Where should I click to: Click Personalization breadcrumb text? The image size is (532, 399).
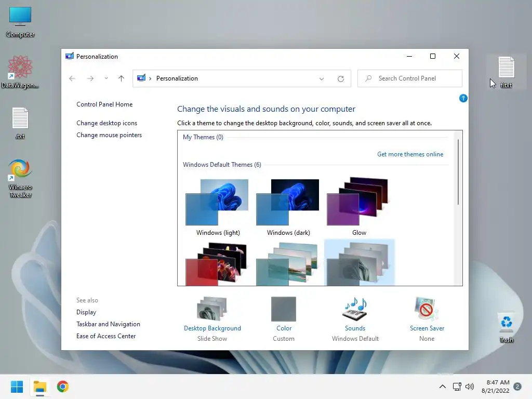point(177,78)
